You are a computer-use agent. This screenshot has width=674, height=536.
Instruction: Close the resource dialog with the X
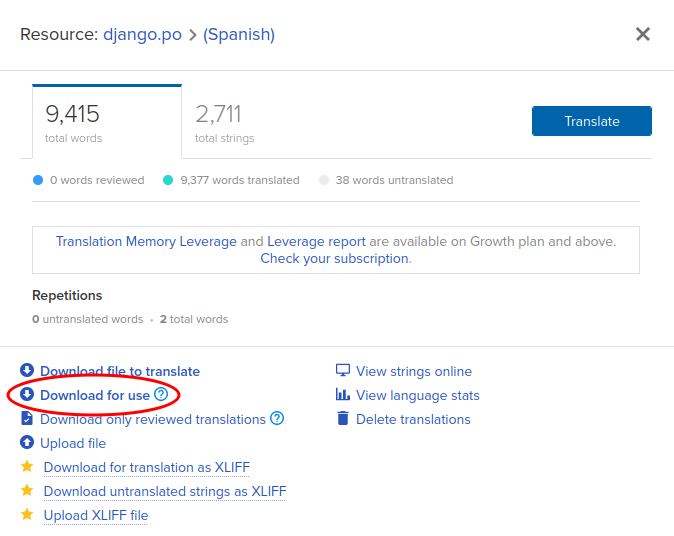[x=643, y=35]
